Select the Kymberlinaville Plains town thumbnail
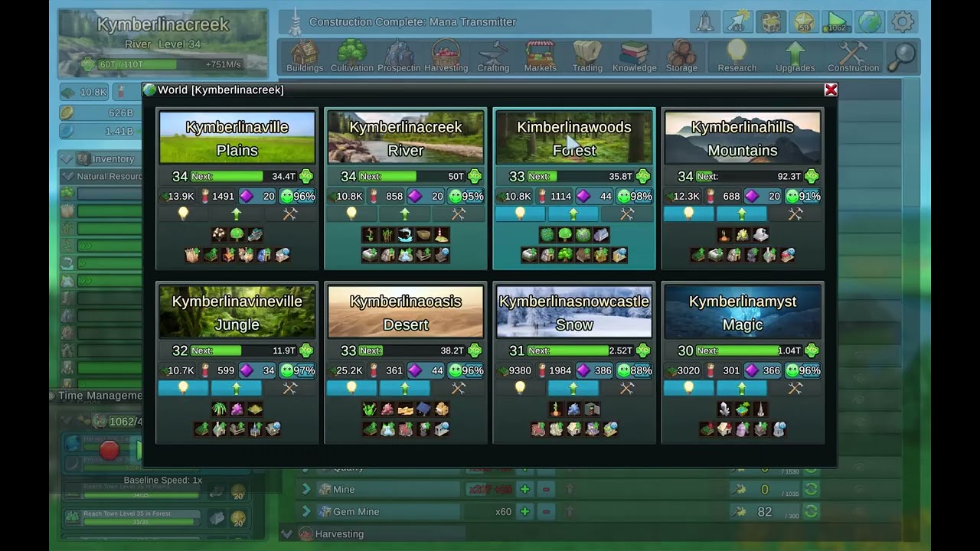 (x=237, y=138)
